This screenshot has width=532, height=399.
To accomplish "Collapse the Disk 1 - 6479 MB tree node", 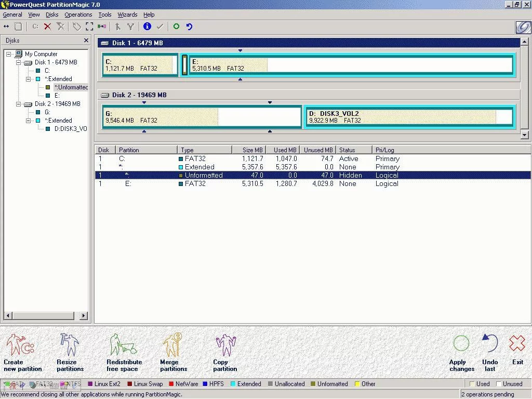I will (x=19, y=62).
